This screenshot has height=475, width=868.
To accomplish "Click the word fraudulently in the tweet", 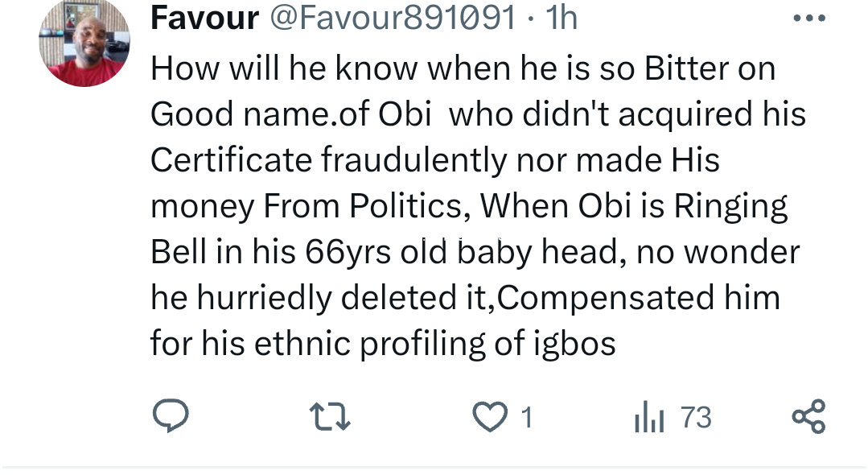I will [x=413, y=160].
